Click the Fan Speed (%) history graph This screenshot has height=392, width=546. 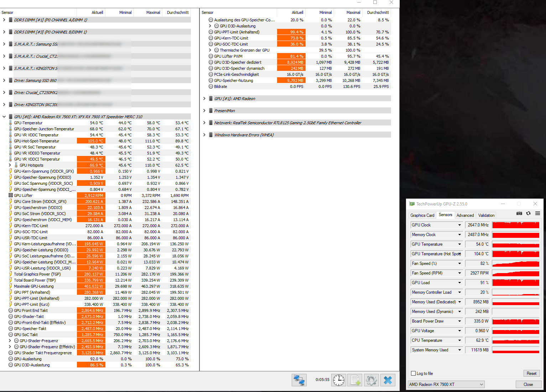coord(516,263)
